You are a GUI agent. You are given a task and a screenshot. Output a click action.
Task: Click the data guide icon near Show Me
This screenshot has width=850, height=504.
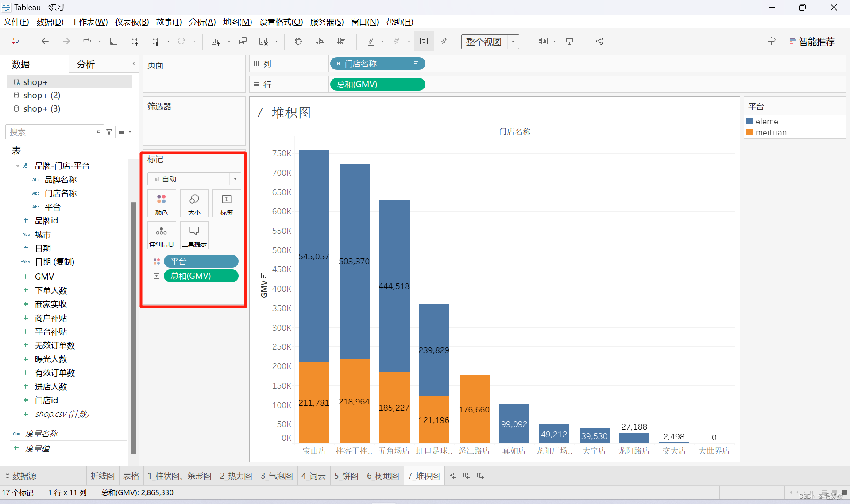tap(771, 41)
